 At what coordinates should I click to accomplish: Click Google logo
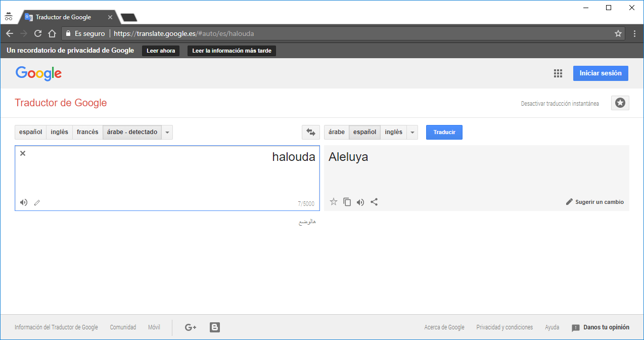click(38, 74)
